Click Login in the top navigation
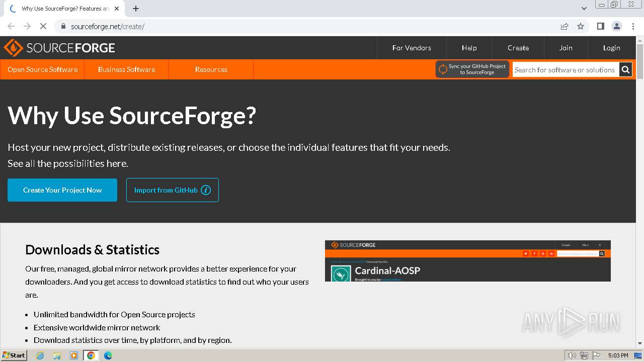 point(611,48)
